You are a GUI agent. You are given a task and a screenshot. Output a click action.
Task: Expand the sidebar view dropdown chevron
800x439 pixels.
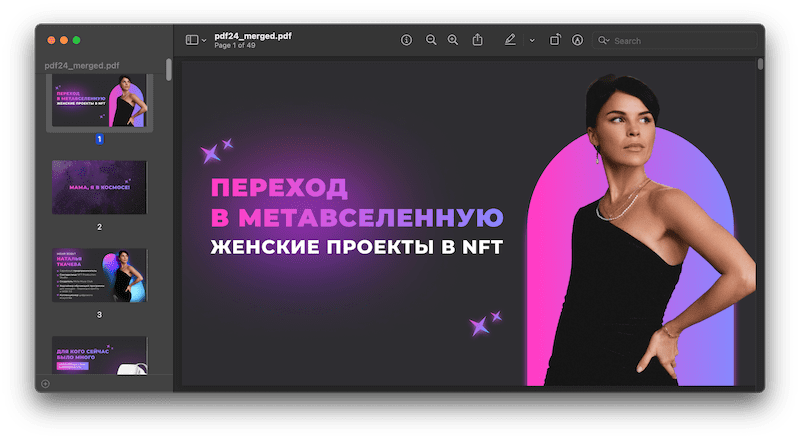coord(204,40)
